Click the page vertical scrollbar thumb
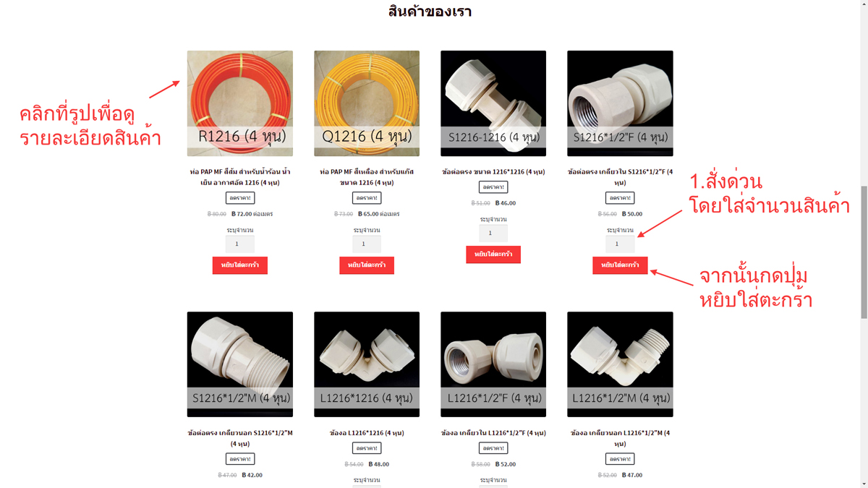The width and height of the screenshot is (868, 488). tap(863, 252)
